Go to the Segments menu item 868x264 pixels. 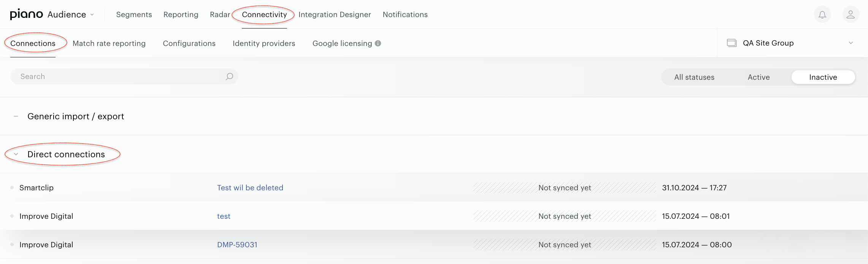(134, 14)
